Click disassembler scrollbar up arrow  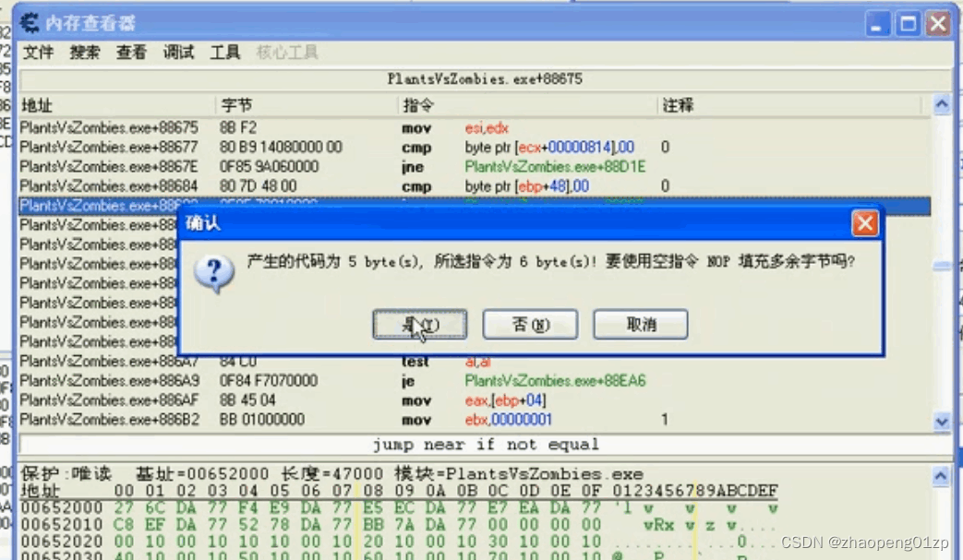click(942, 104)
